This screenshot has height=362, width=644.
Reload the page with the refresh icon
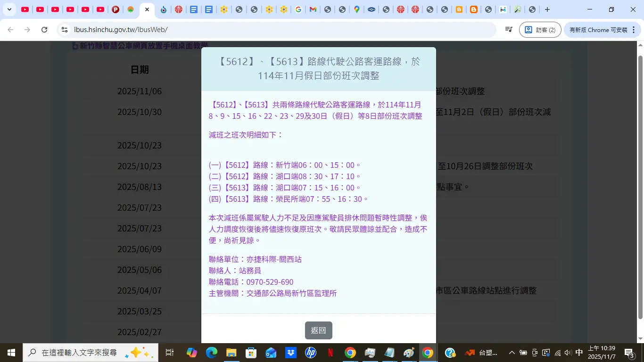(x=44, y=30)
